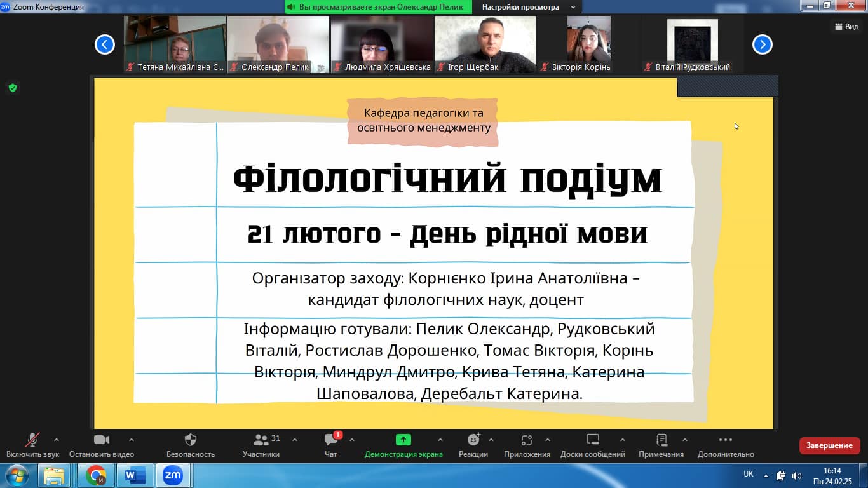The width and height of the screenshot is (868, 488).
Task: Expand the Доски сообщений options arrow
Action: click(623, 440)
